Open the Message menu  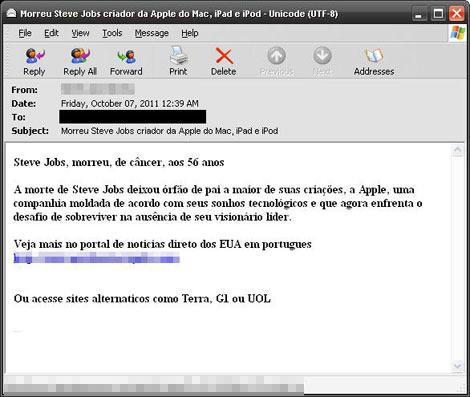(x=152, y=33)
